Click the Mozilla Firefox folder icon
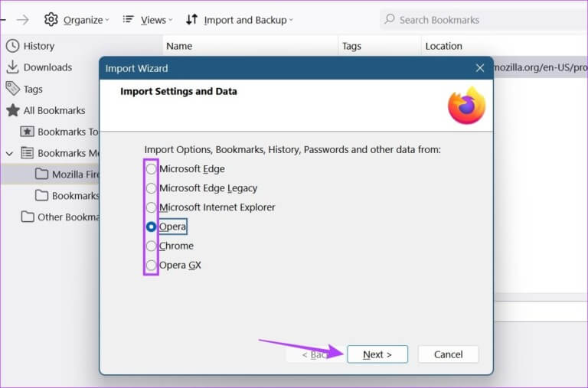Viewport: 588px width, 388px height. coord(41,174)
